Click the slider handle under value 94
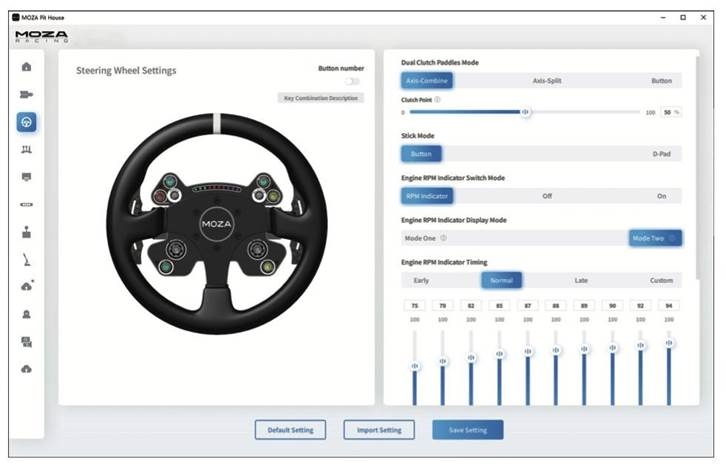Image resolution: width=726 pixels, height=465 pixels. click(x=669, y=343)
